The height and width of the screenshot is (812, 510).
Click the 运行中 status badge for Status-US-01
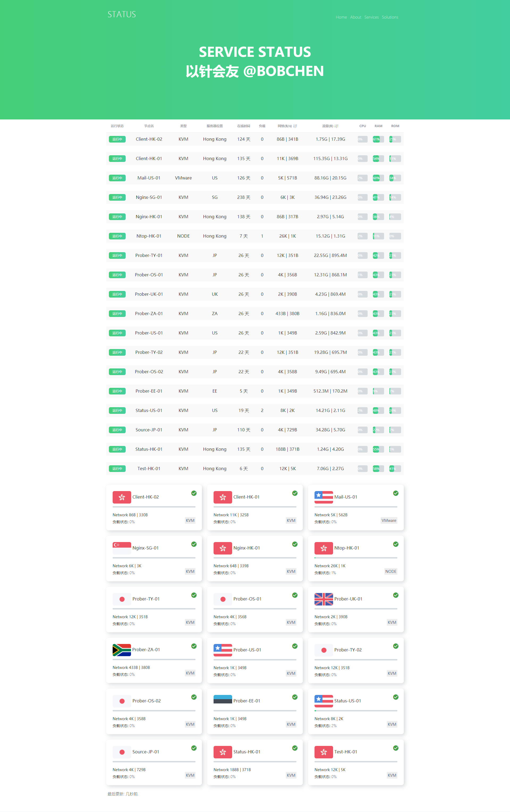117,410
